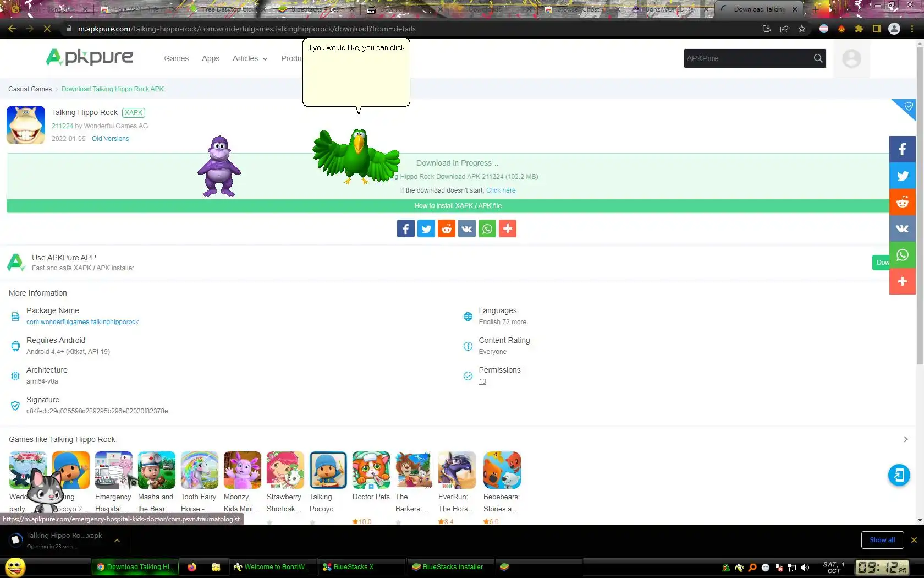Open The Barkers game thumbnail
The height and width of the screenshot is (578, 924).
pos(414,470)
